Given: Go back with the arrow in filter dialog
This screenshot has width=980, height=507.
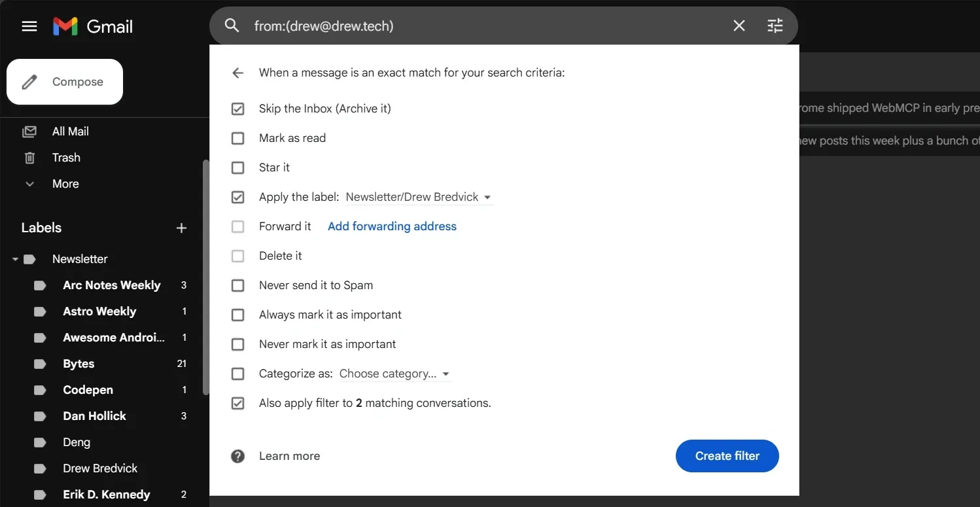Looking at the screenshot, I should (x=237, y=73).
